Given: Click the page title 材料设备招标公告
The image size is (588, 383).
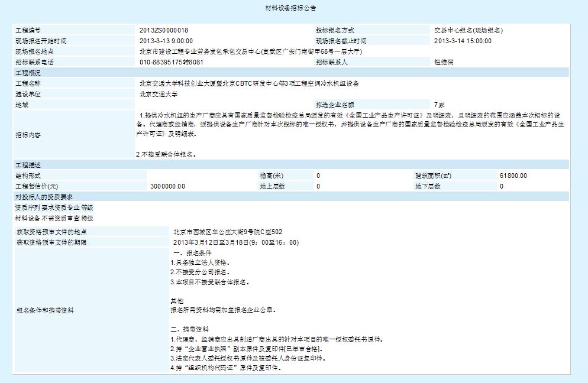Looking at the screenshot, I should 290,8.
